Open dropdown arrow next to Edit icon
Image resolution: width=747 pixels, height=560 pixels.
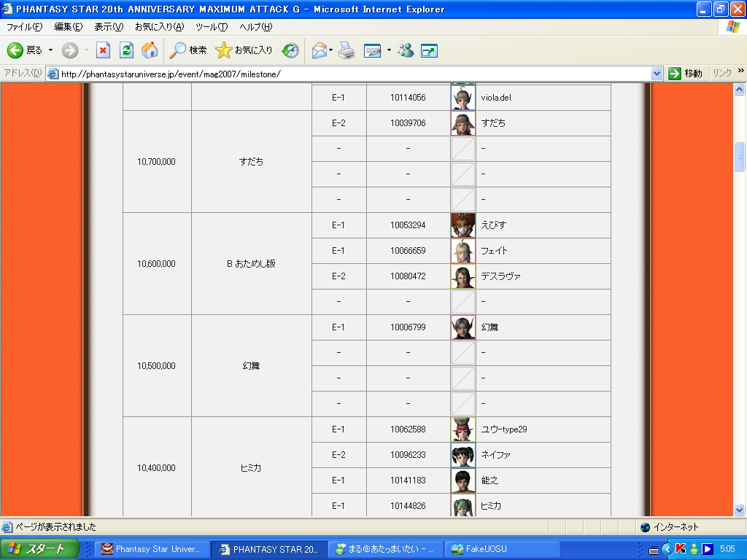389,50
